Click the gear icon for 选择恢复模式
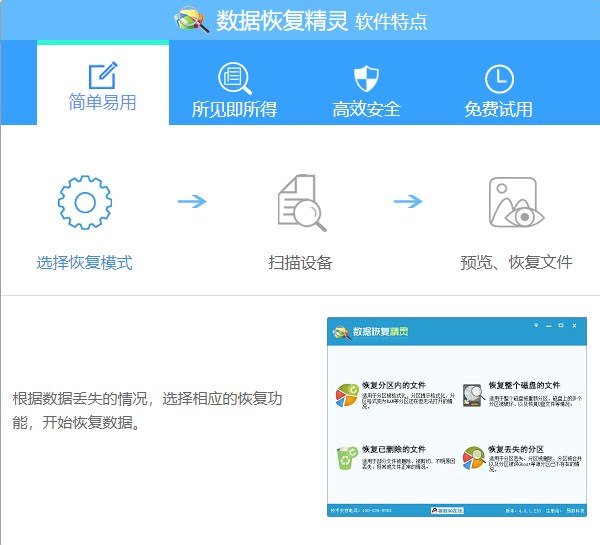Image resolution: width=600 pixels, height=545 pixels. coord(84,203)
